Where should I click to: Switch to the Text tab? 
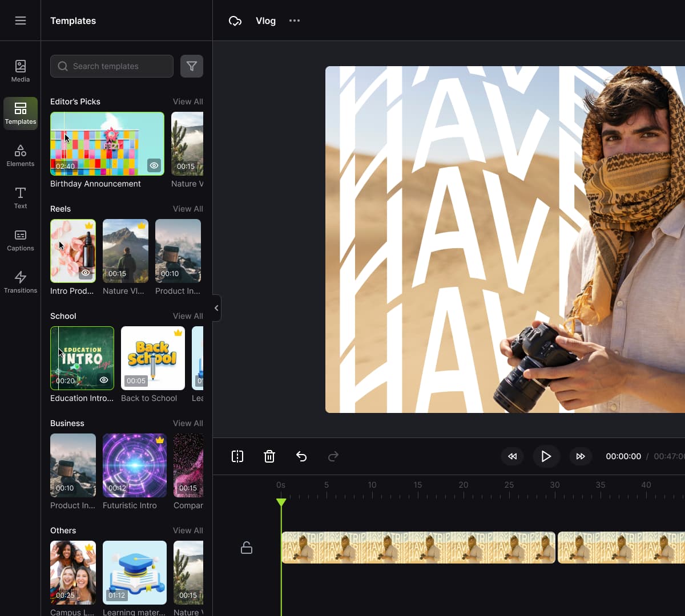tap(21, 197)
